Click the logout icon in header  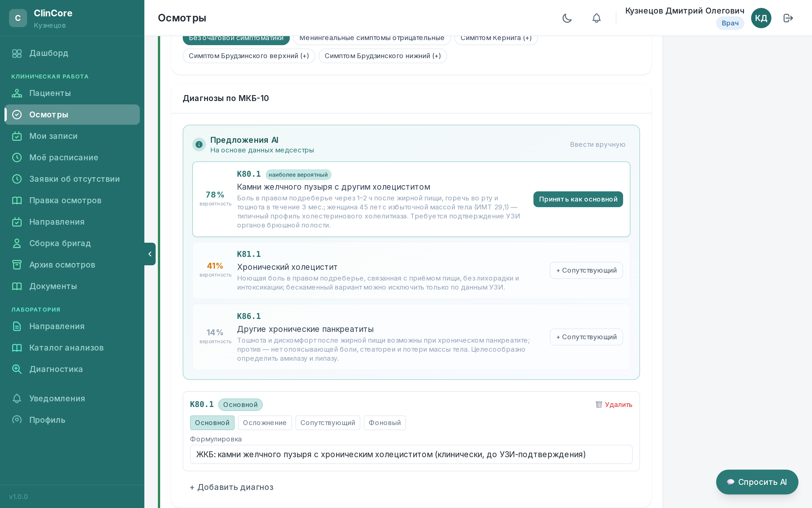[788, 18]
